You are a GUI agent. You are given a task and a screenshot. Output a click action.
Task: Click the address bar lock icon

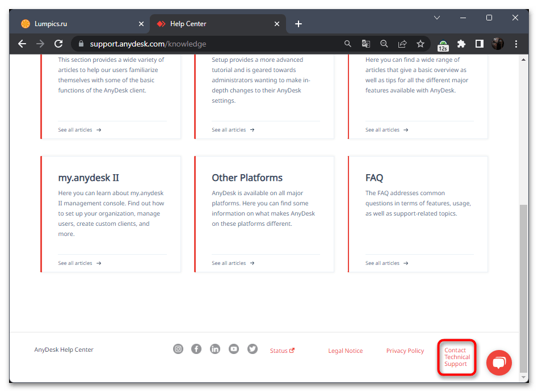[81, 44]
